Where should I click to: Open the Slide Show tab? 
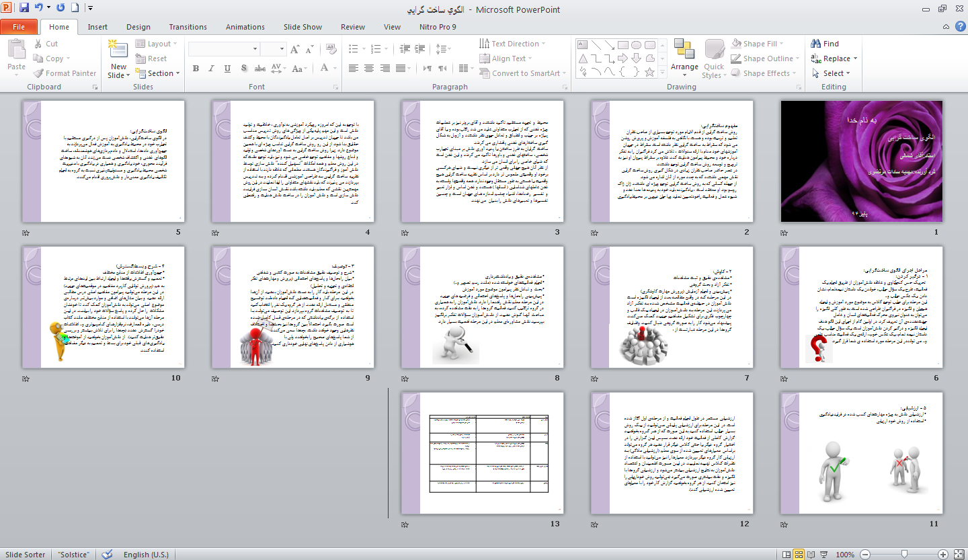coord(302,27)
